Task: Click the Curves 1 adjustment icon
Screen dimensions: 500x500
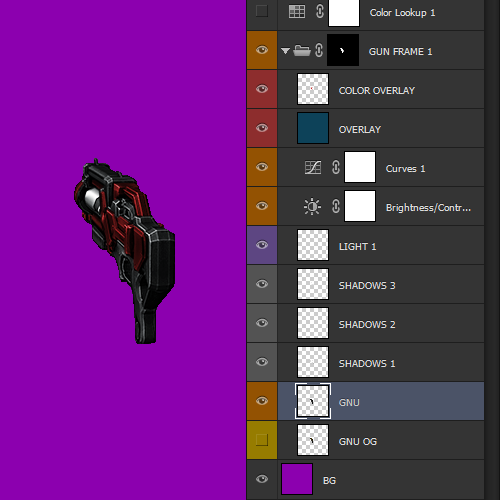Action: tap(313, 167)
